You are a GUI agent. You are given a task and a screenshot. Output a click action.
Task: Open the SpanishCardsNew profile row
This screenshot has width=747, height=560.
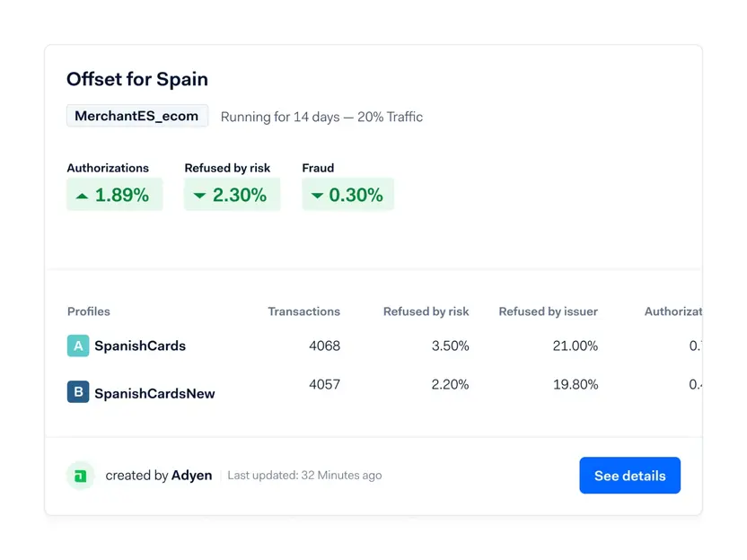pos(154,393)
